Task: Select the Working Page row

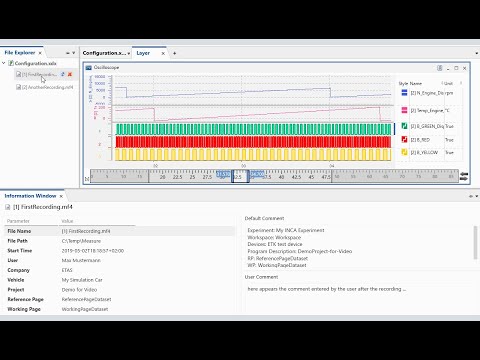Action: (119, 309)
